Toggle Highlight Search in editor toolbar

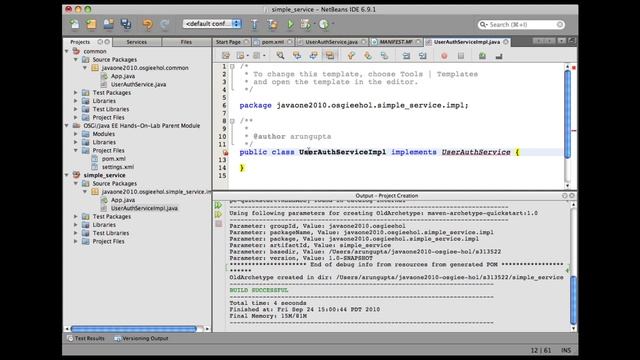click(x=330, y=56)
